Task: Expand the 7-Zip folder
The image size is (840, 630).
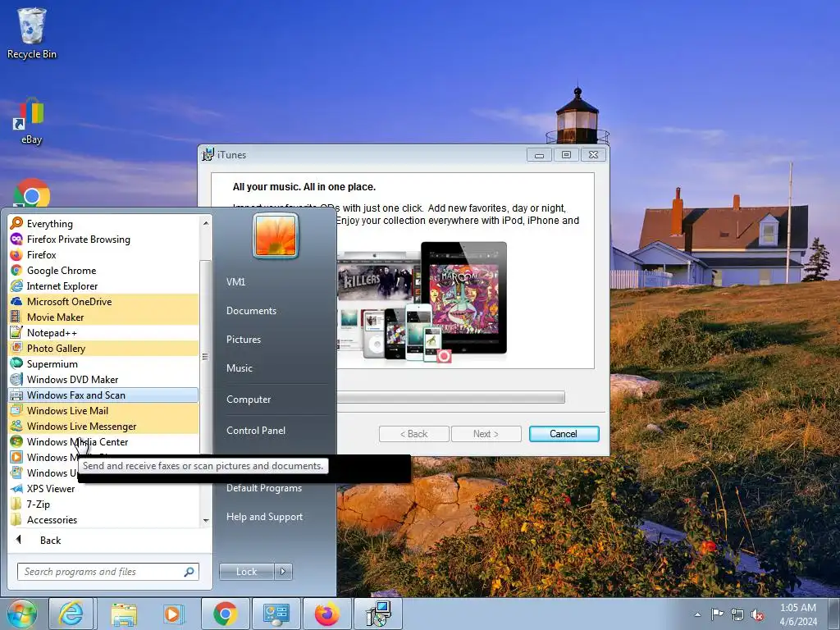Action: coord(103,504)
